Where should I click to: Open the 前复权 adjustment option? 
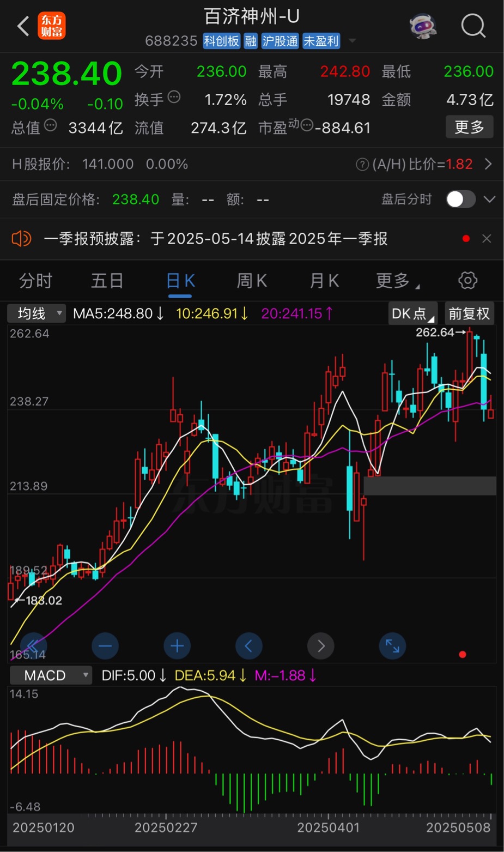click(469, 313)
